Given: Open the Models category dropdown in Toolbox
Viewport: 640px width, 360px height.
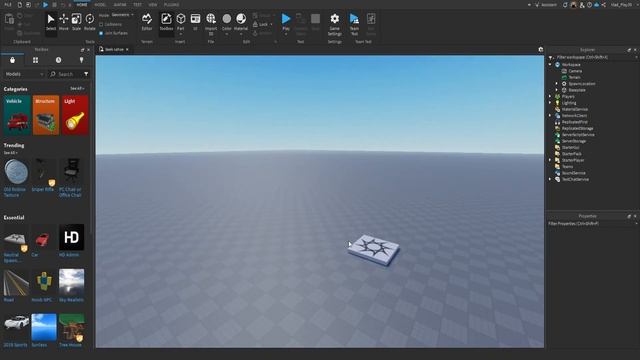Looking at the screenshot, I should pos(24,74).
